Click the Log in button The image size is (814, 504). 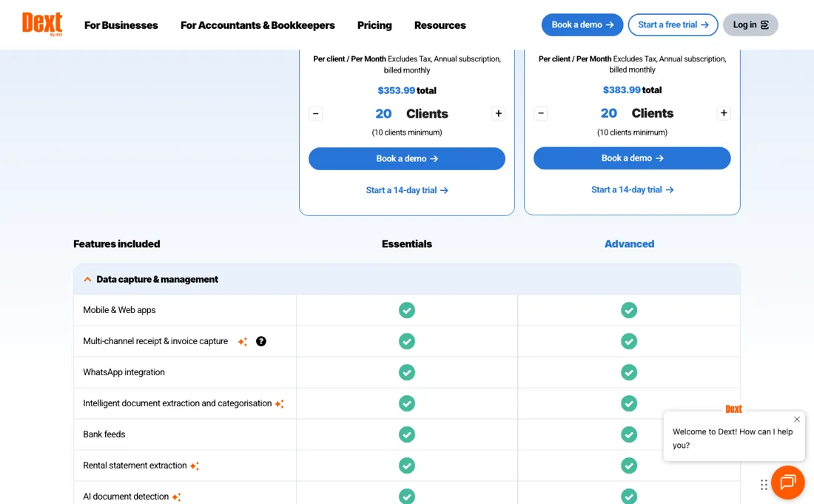pos(750,25)
